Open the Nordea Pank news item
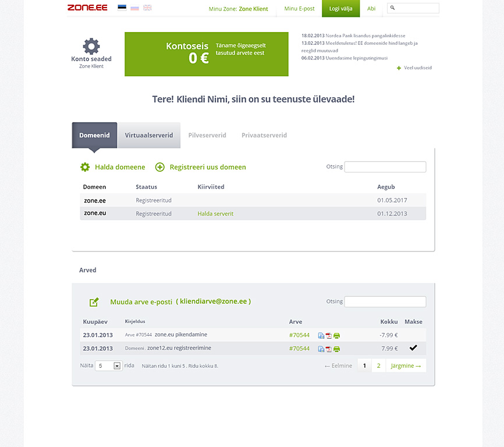Screen dimensions: 504x447 click(x=353, y=36)
